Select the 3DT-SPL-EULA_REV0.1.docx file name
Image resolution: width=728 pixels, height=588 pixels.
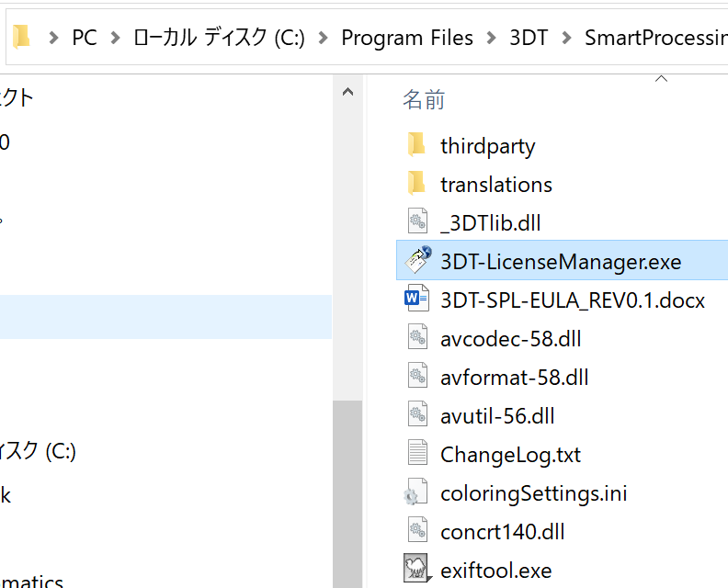tap(573, 300)
